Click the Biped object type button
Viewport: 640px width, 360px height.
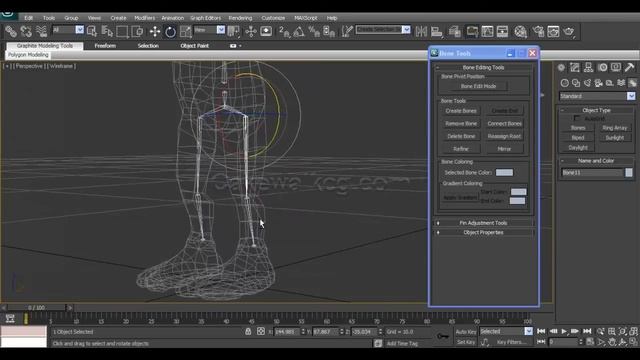(578, 138)
